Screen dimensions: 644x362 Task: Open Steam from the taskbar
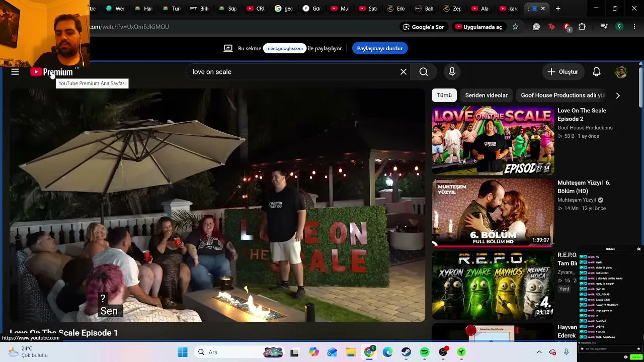[406, 352]
